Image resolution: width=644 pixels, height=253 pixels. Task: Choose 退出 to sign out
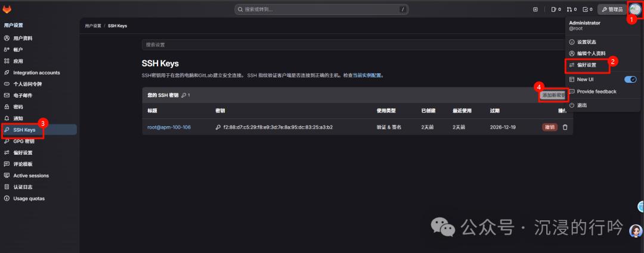602,105
